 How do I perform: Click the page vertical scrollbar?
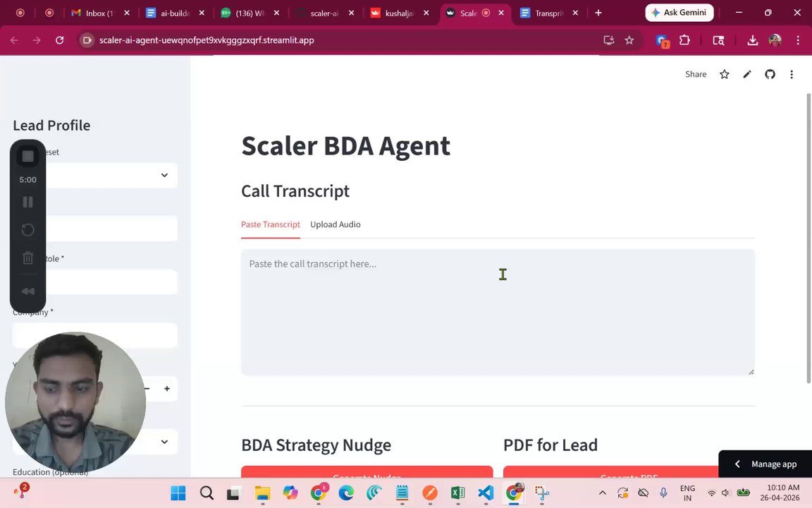pyautogui.click(x=808, y=238)
